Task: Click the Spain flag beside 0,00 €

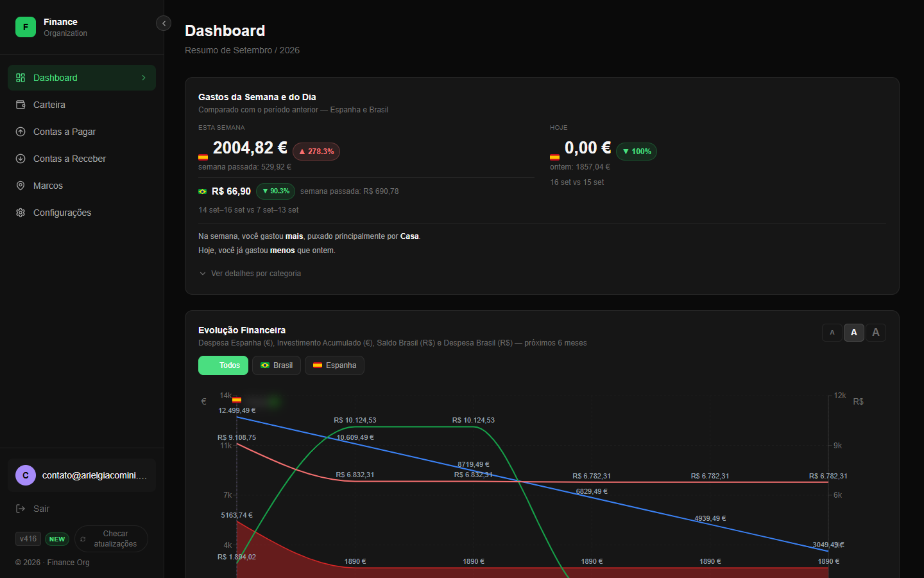Action: coord(554,157)
